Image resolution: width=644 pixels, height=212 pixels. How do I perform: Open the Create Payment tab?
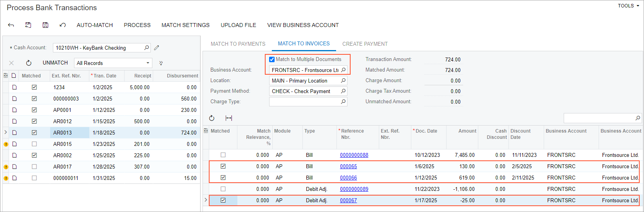coord(365,44)
